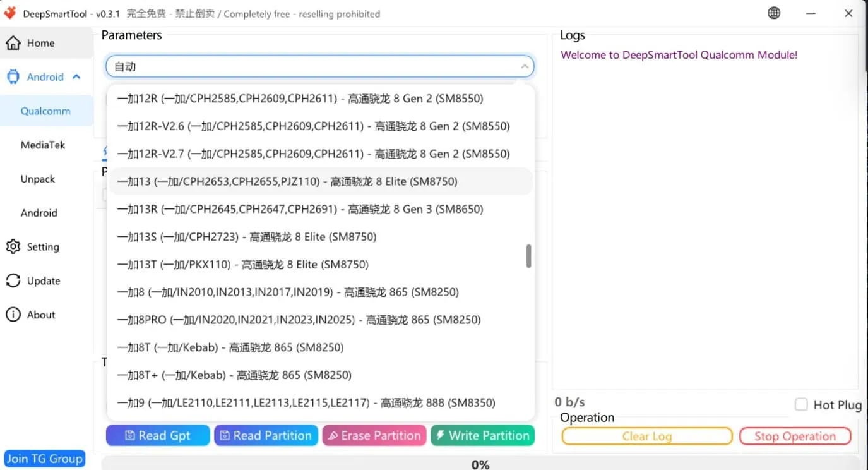Click the device selection input showing 自动
Viewport: 868px width, 470px height.
tap(319, 66)
